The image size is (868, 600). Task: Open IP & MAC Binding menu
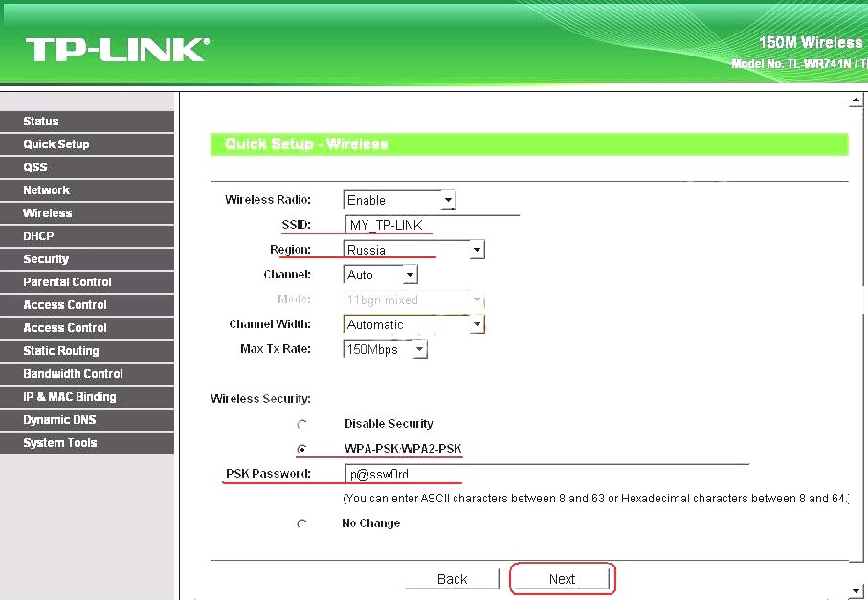87,397
